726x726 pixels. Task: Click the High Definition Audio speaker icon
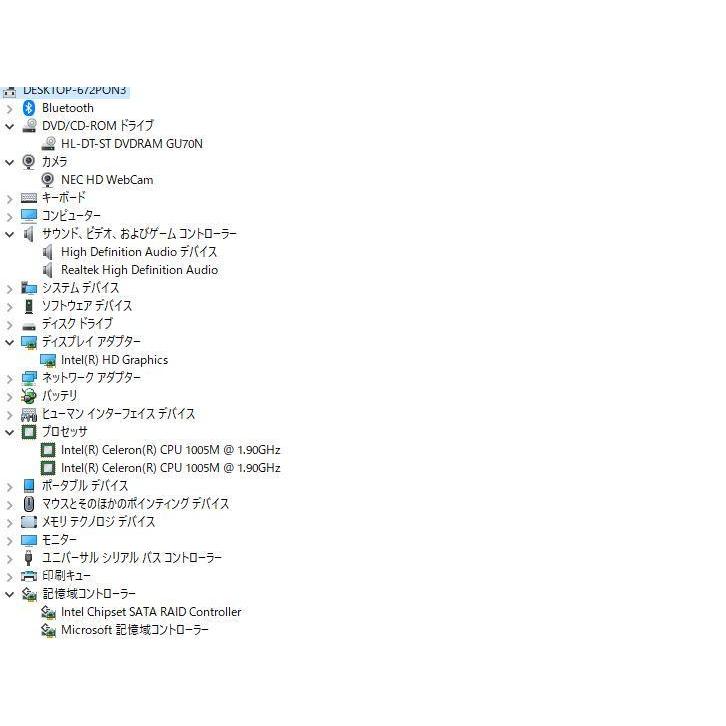point(48,252)
